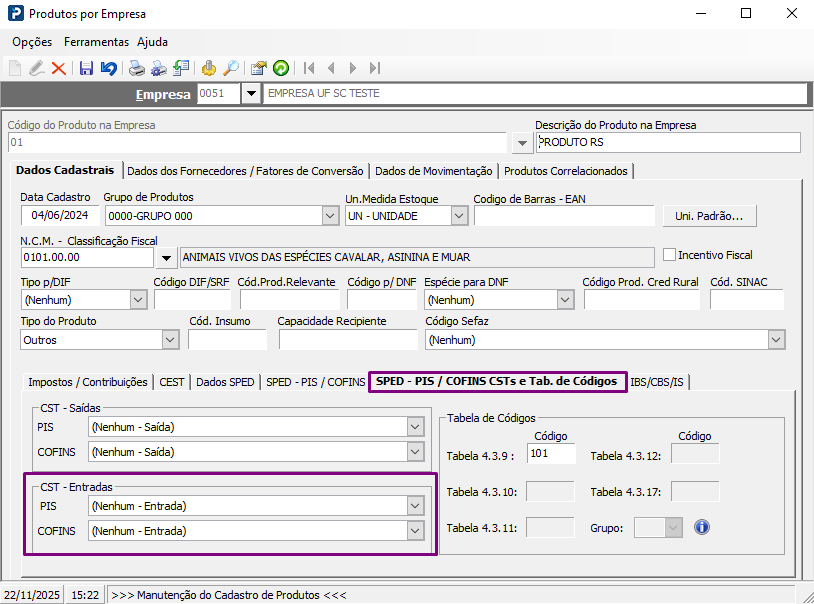Open the Ferramentas menu
This screenshot has height=604, width=814.
point(96,42)
